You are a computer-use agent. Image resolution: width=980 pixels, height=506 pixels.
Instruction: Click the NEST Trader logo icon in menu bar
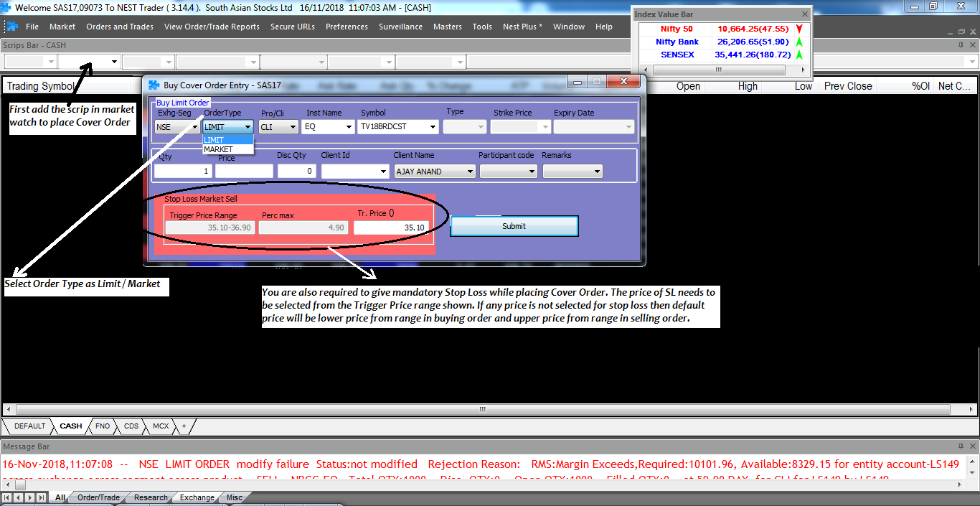[x=11, y=27]
